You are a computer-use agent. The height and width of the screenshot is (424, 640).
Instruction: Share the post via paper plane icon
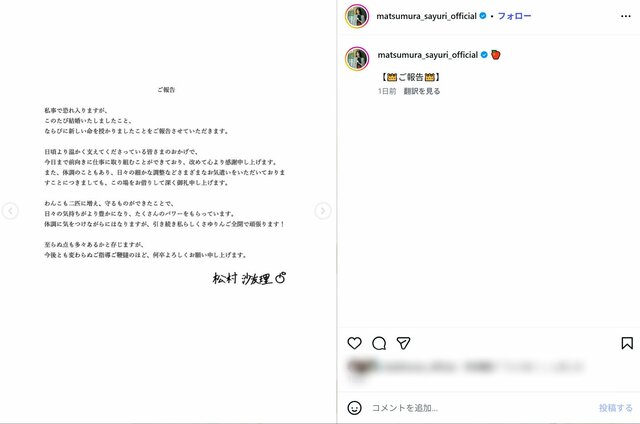(x=403, y=343)
